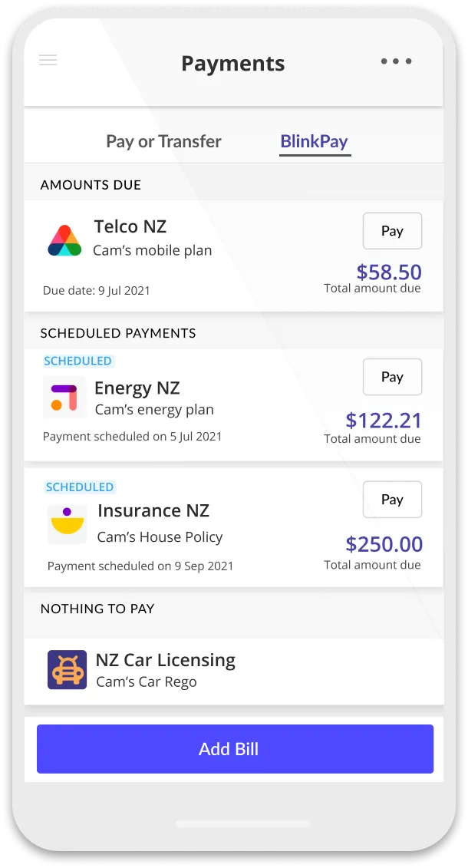Select the Insurance NZ smiley logo
Screen dimensions: 468x868
(x=67, y=520)
